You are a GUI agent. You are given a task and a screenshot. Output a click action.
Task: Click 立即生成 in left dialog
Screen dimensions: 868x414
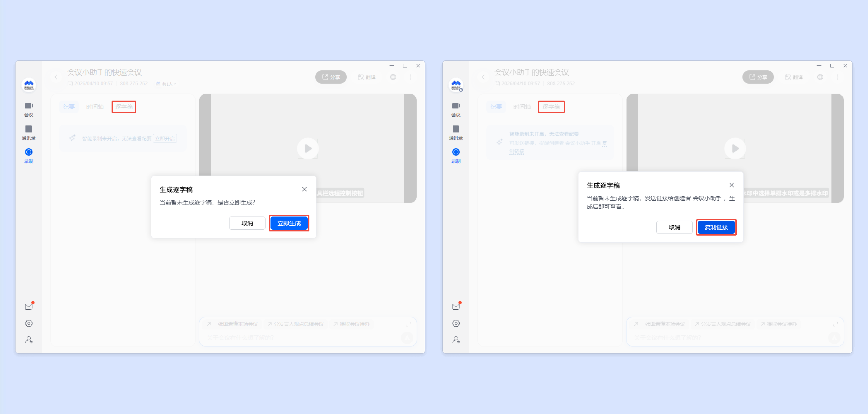point(289,223)
